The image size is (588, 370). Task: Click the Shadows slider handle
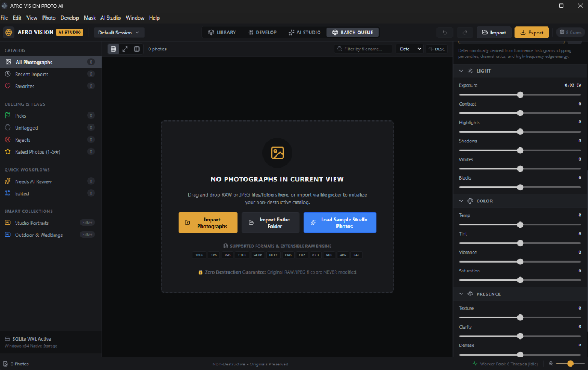click(x=520, y=150)
